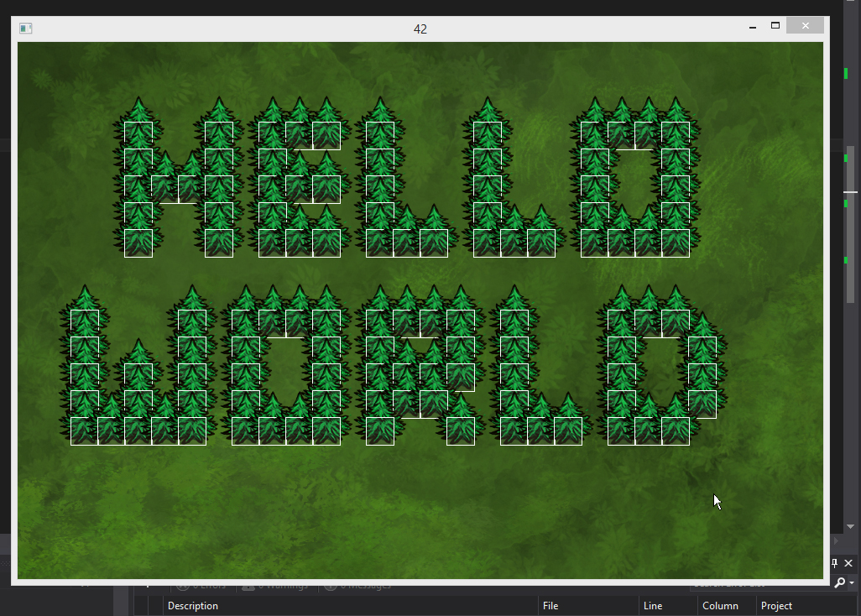Screen dimensions: 861x616
Task: Click the Column column header
Action: 720,606
